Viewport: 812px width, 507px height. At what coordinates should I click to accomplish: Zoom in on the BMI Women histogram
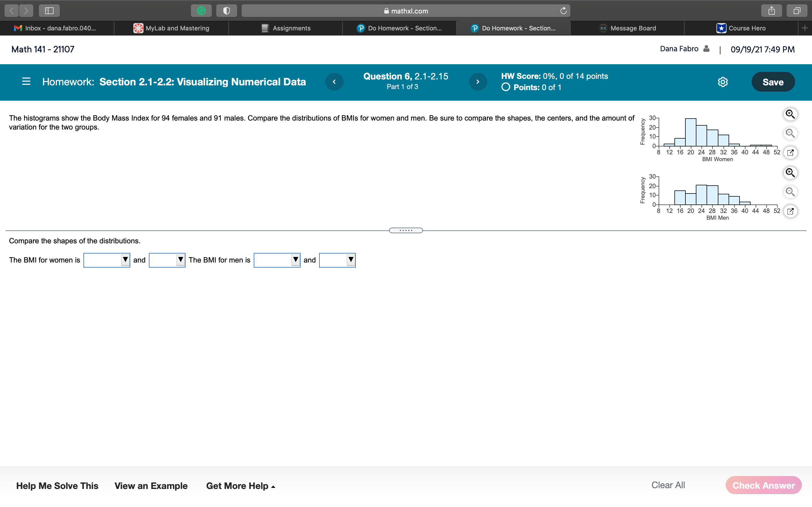pos(790,114)
